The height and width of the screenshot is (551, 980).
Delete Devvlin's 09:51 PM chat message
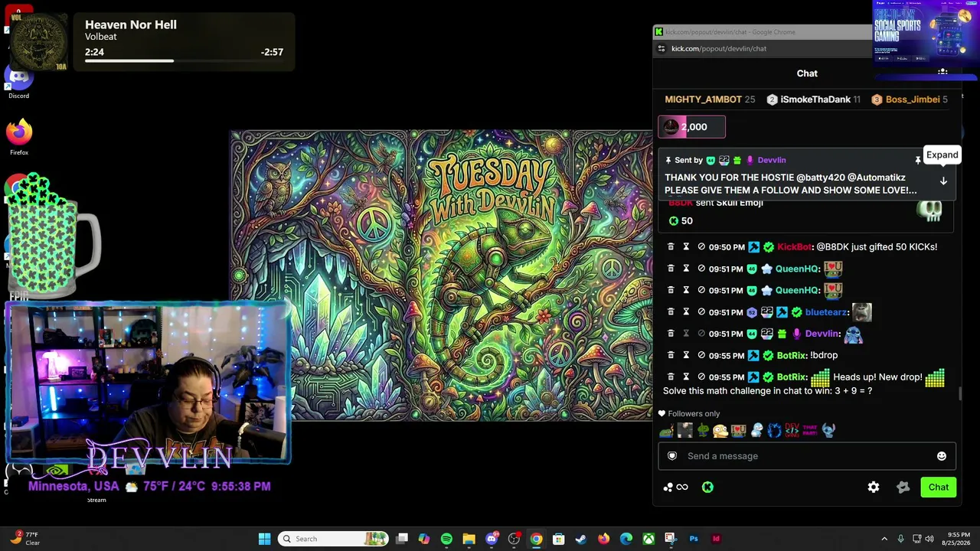click(x=671, y=334)
